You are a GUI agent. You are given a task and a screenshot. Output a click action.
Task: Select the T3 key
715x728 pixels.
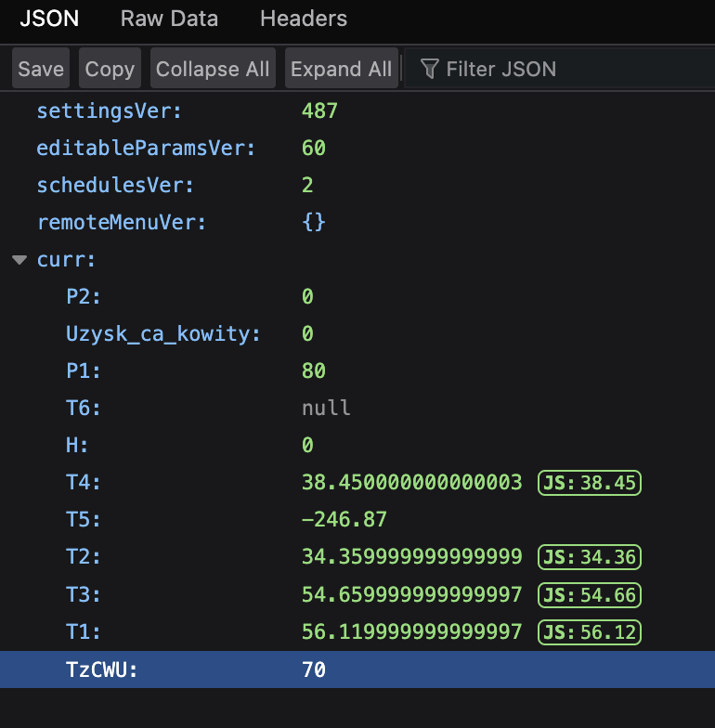pyautogui.click(x=84, y=594)
